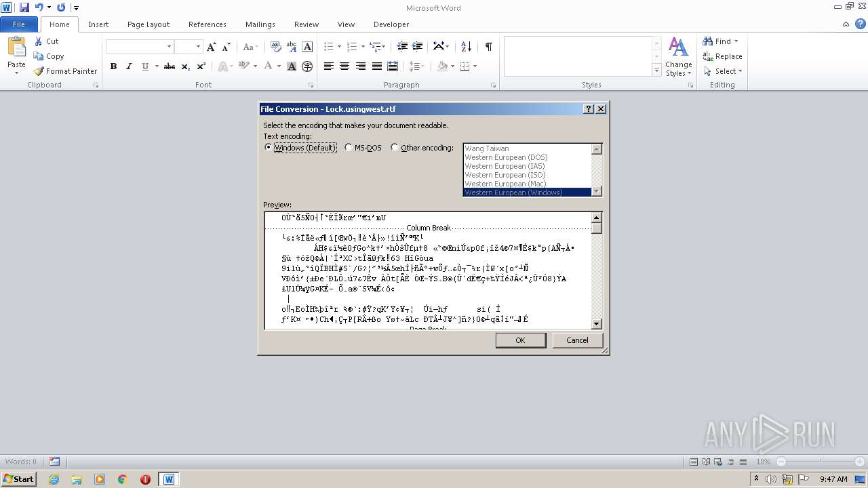The width and height of the screenshot is (868, 488).
Task: Click the Save icon in quick access toolbar
Action: 24,7
